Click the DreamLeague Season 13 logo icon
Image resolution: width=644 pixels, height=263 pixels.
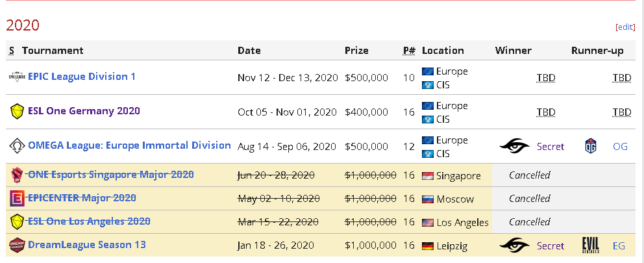click(16, 245)
